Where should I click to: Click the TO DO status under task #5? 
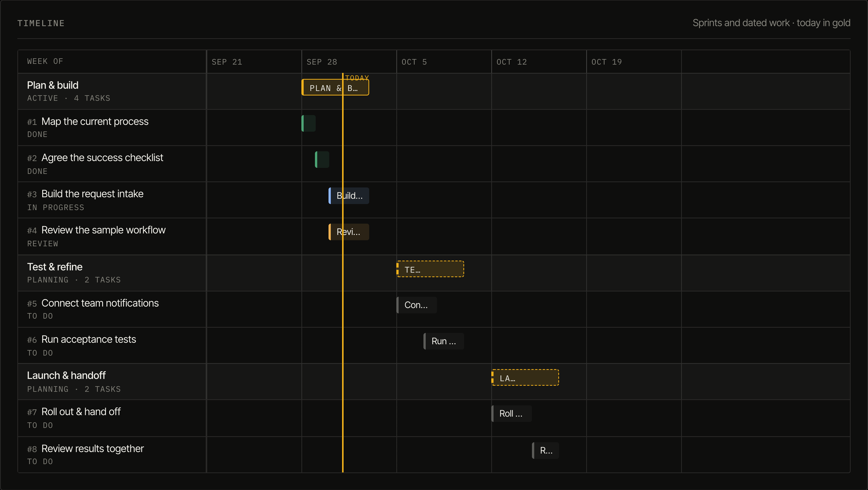click(40, 316)
